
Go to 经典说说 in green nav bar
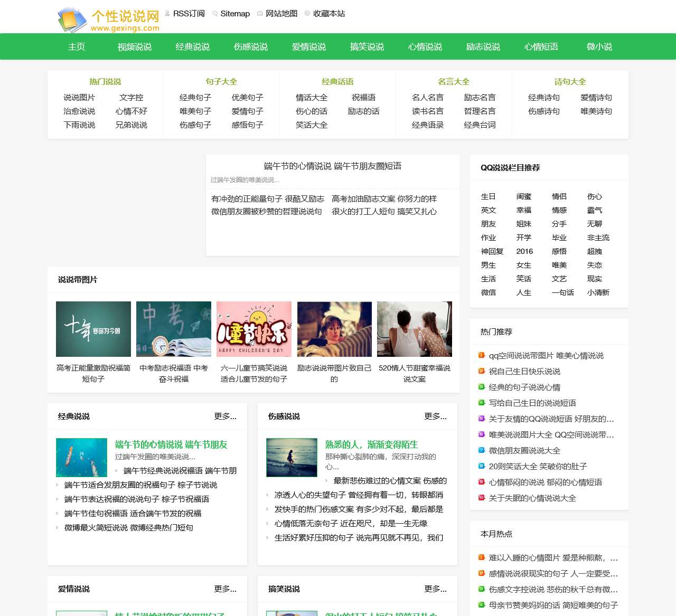[193, 46]
